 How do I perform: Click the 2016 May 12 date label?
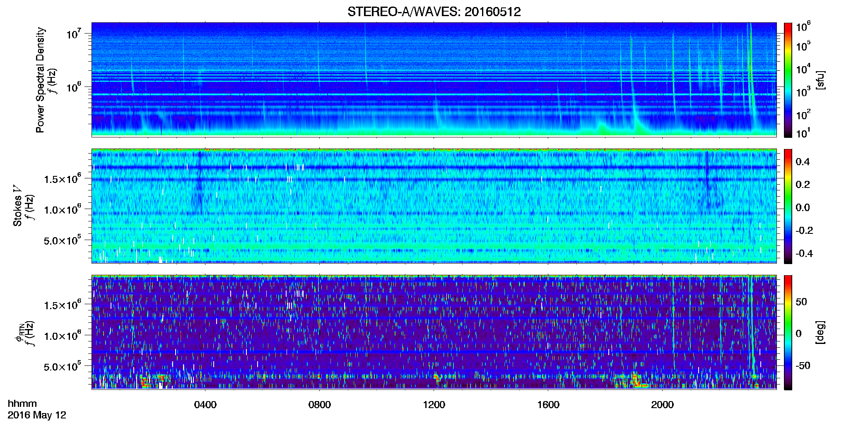pos(37,415)
